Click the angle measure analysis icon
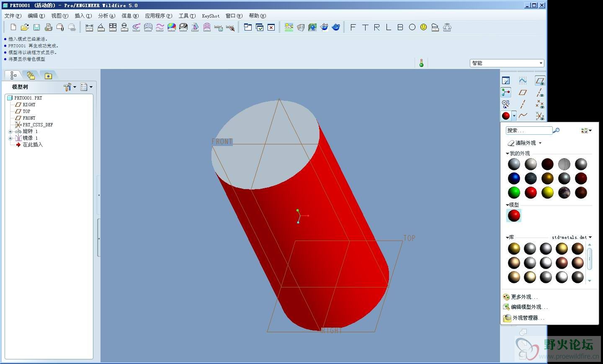Viewport: 603px width, 364px height. pyautogui.click(x=101, y=27)
